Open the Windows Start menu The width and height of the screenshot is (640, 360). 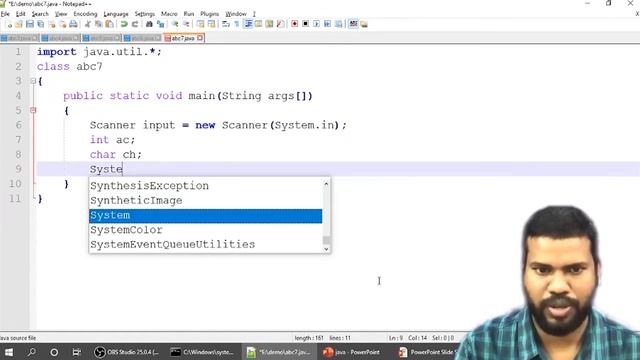(9, 352)
